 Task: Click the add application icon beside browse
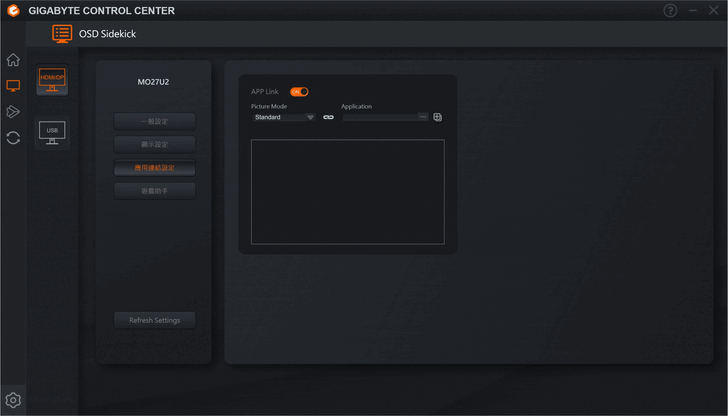point(437,117)
